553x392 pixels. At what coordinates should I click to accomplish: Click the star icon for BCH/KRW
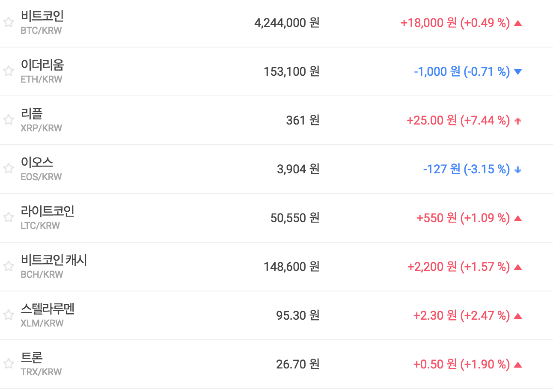(x=9, y=267)
